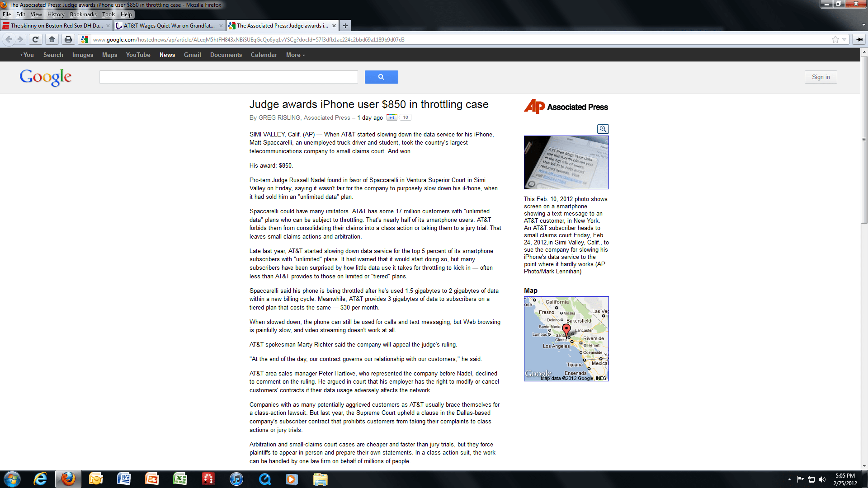Open the Windows Start menu
The height and width of the screenshot is (488, 868).
tap(12, 479)
